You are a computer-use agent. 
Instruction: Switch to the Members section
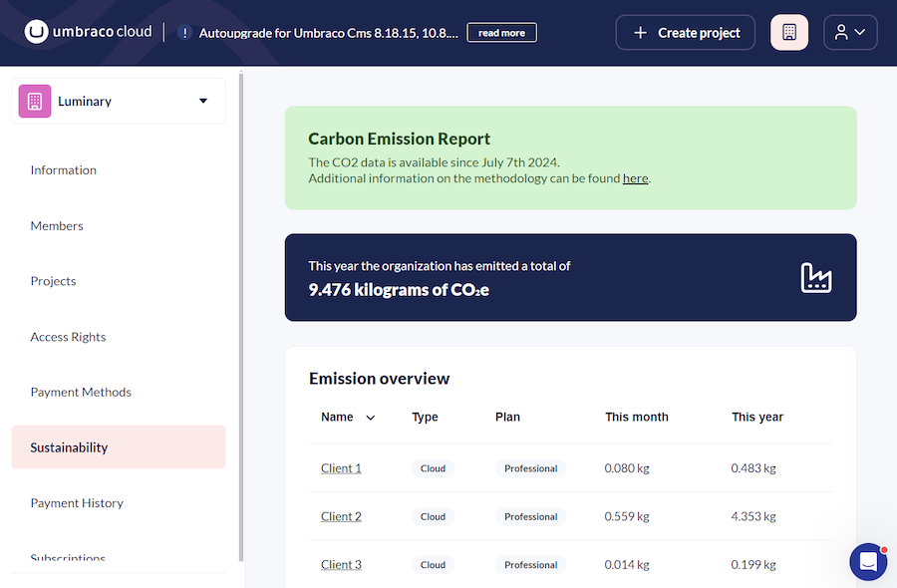(x=57, y=225)
